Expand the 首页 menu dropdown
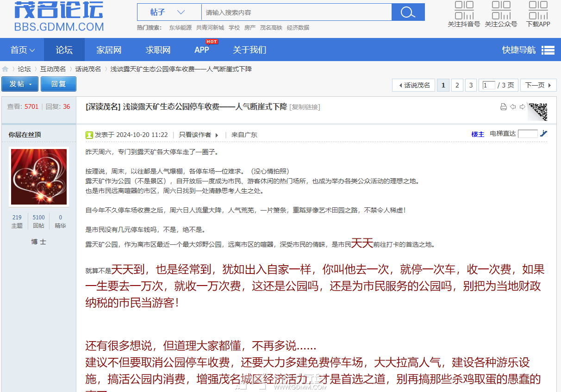561x392 pixels. click(x=22, y=50)
